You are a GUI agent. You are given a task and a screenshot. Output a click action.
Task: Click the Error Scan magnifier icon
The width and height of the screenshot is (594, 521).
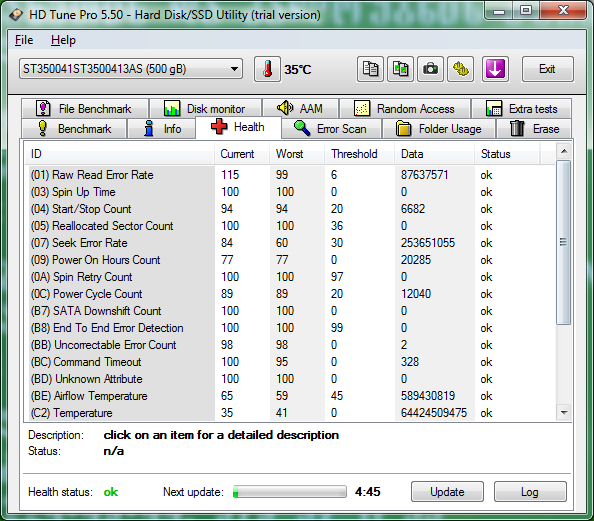click(302, 128)
